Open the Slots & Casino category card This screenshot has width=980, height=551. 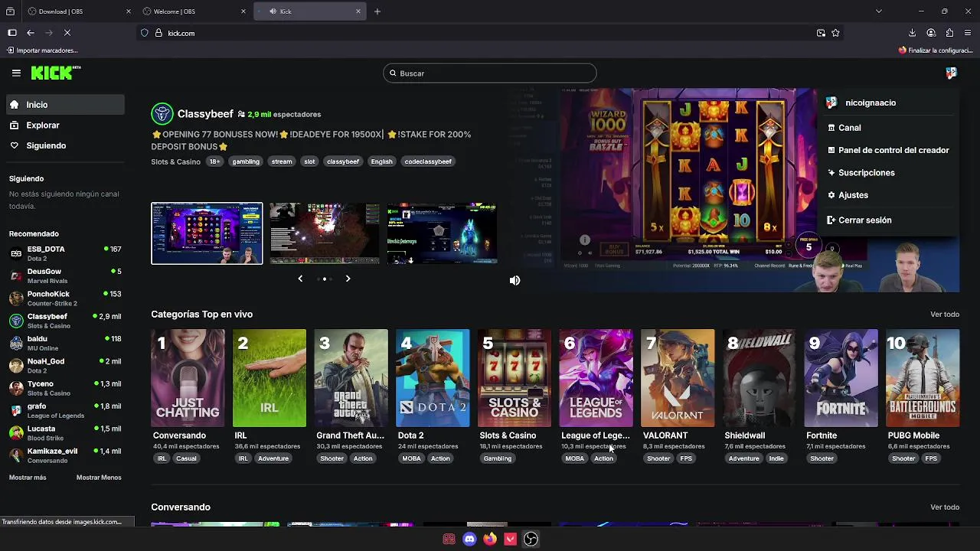coord(514,378)
